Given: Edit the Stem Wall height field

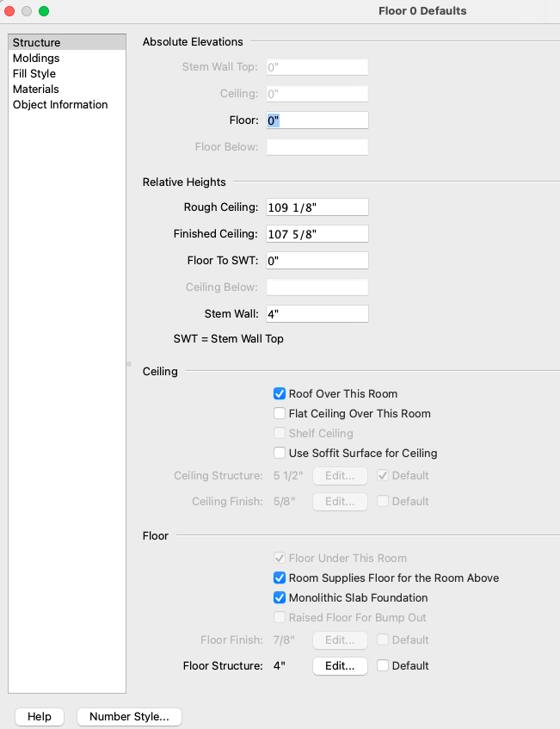Looking at the screenshot, I should 317,314.
